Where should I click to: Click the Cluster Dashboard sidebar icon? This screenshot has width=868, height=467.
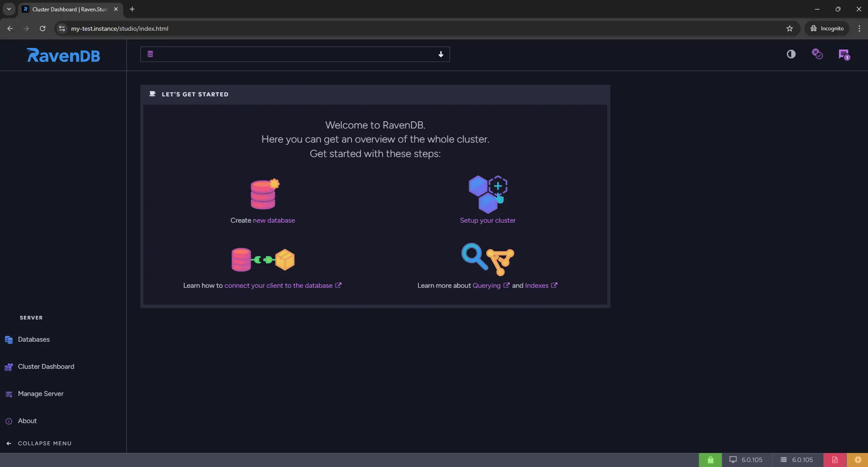pyautogui.click(x=9, y=367)
